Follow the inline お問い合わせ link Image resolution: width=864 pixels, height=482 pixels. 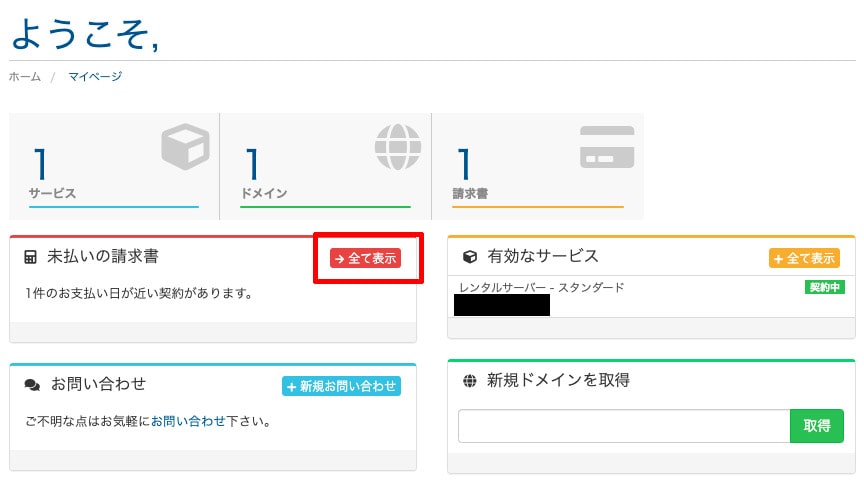tap(188, 421)
